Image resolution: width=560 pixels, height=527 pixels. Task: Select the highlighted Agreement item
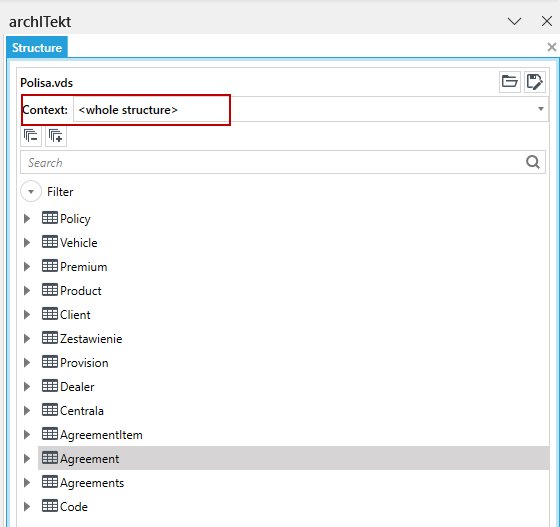click(294, 458)
